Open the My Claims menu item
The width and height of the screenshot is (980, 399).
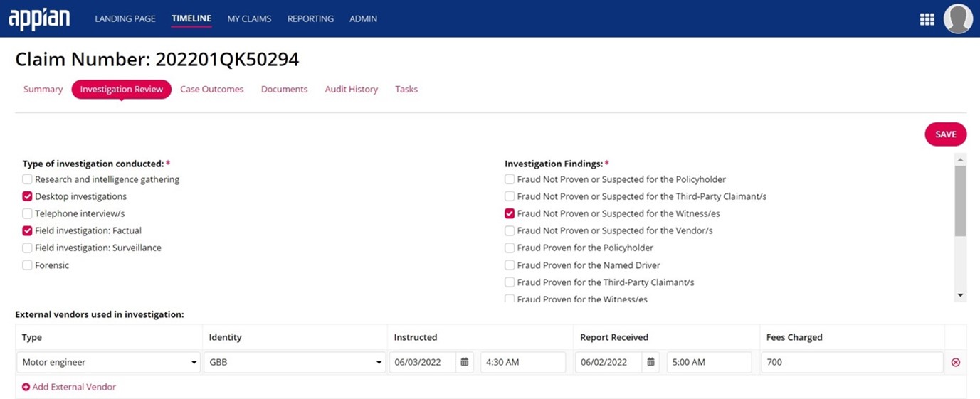249,19
